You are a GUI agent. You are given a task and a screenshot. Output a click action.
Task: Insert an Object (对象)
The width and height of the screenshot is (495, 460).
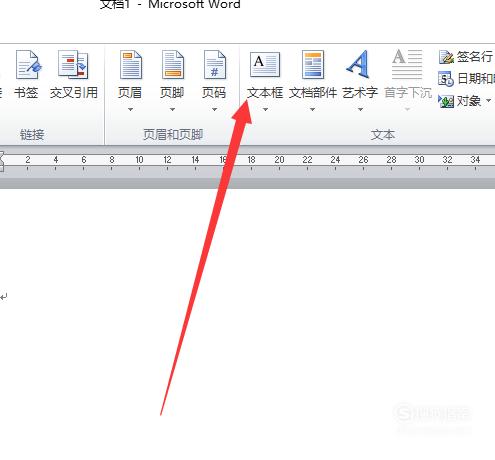click(460, 101)
